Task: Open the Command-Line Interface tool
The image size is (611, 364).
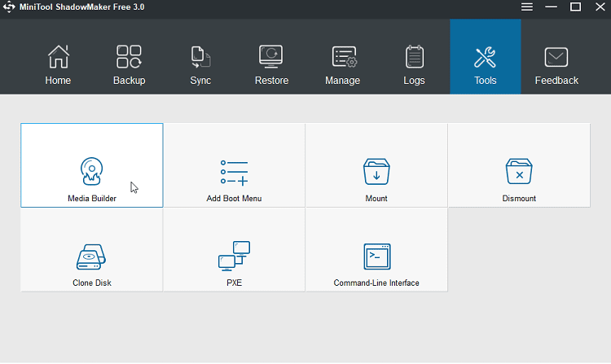Action: pyautogui.click(x=376, y=249)
